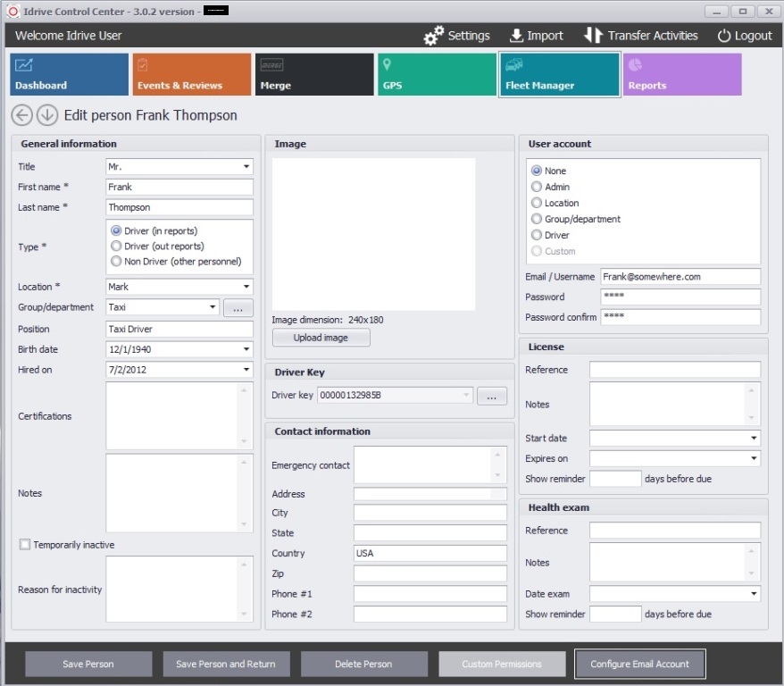Click the Settings gear icon

coord(434,36)
